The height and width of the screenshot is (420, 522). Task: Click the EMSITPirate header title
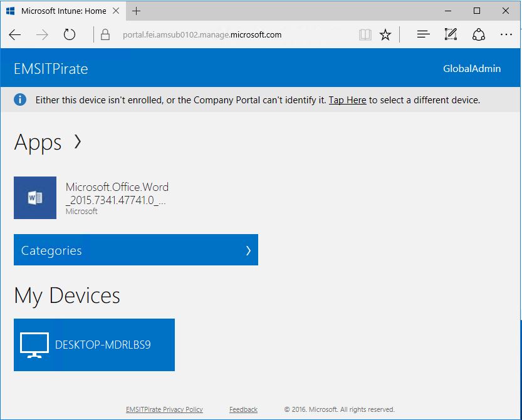click(x=51, y=69)
